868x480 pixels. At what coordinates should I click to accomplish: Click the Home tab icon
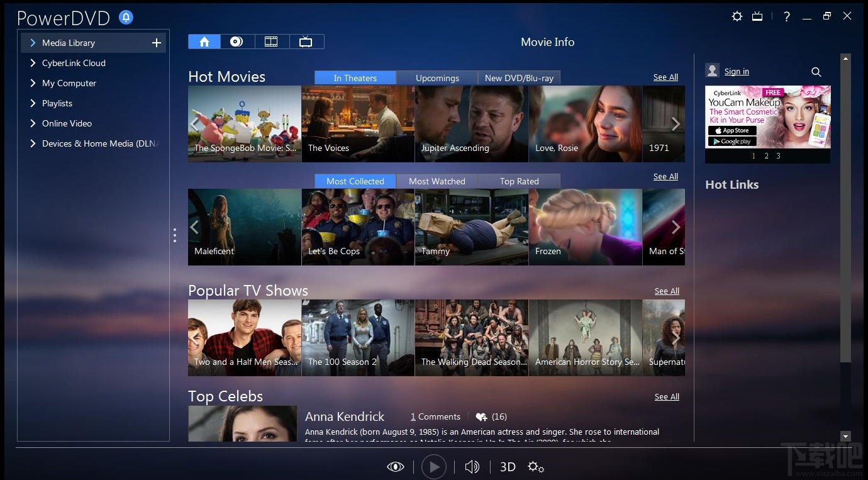pyautogui.click(x=204, y=41)
